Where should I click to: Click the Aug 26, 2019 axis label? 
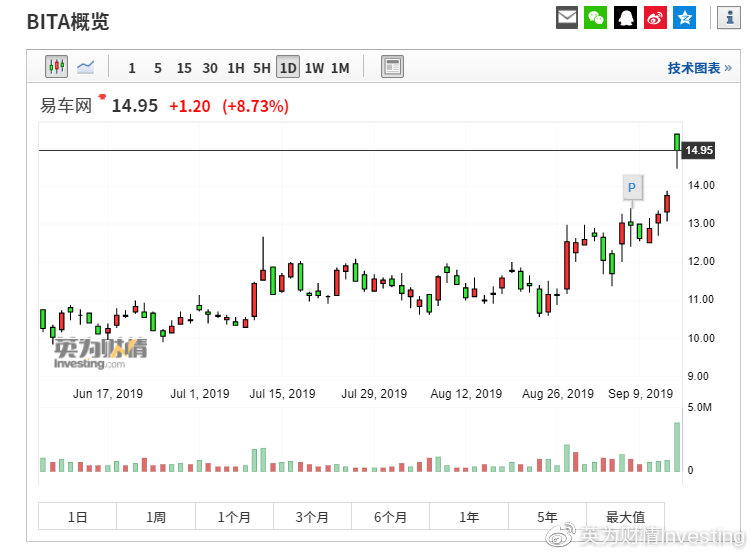click(558, 394)
